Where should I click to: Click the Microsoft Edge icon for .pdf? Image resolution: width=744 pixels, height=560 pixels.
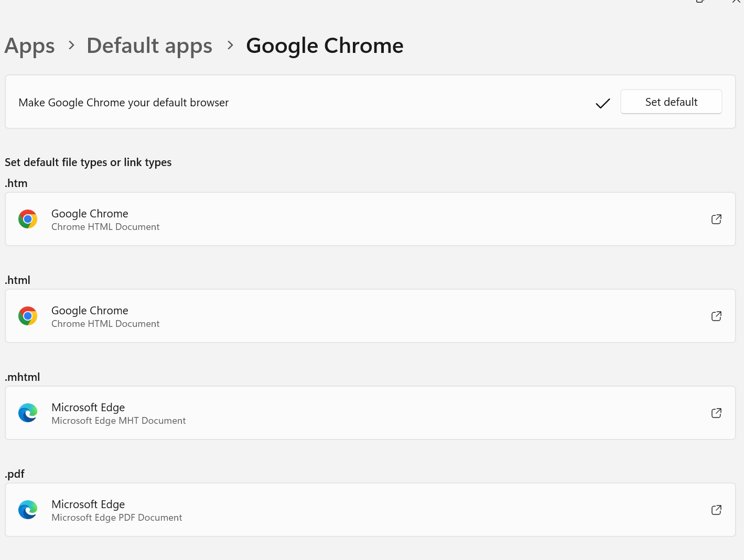tap(28, 510)
